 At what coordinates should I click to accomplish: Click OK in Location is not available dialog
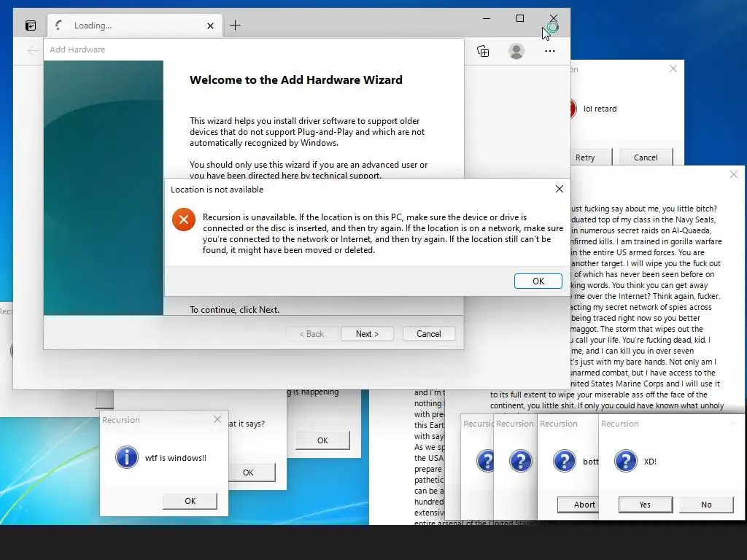tap(538, 281)
